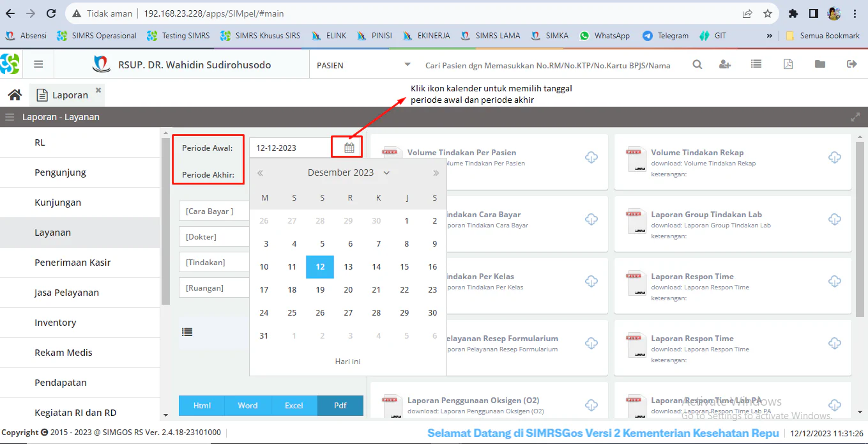Download Tindakan Per Kelas report
This screenshot has height=444, width=868.
591,281
